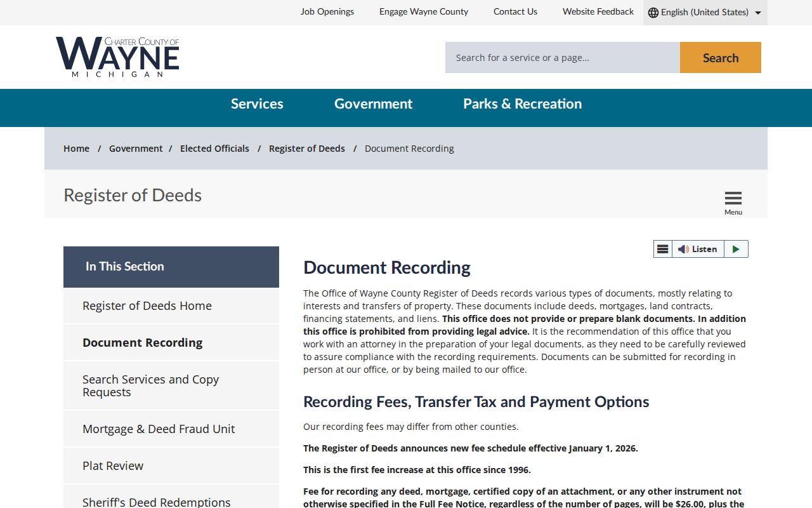Click the In This Section header
Screen dimensions: 812x508
coord(171,267)
